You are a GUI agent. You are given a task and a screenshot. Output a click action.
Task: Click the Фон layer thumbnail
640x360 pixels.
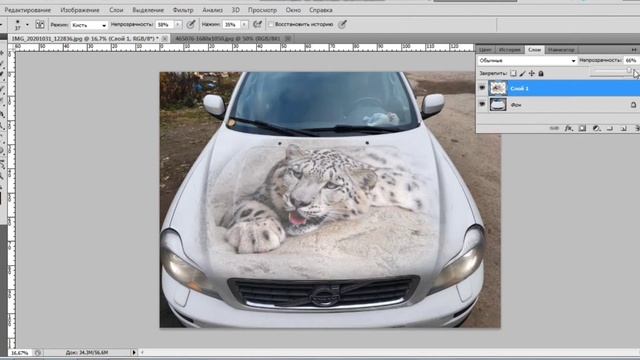coord(498,104)
